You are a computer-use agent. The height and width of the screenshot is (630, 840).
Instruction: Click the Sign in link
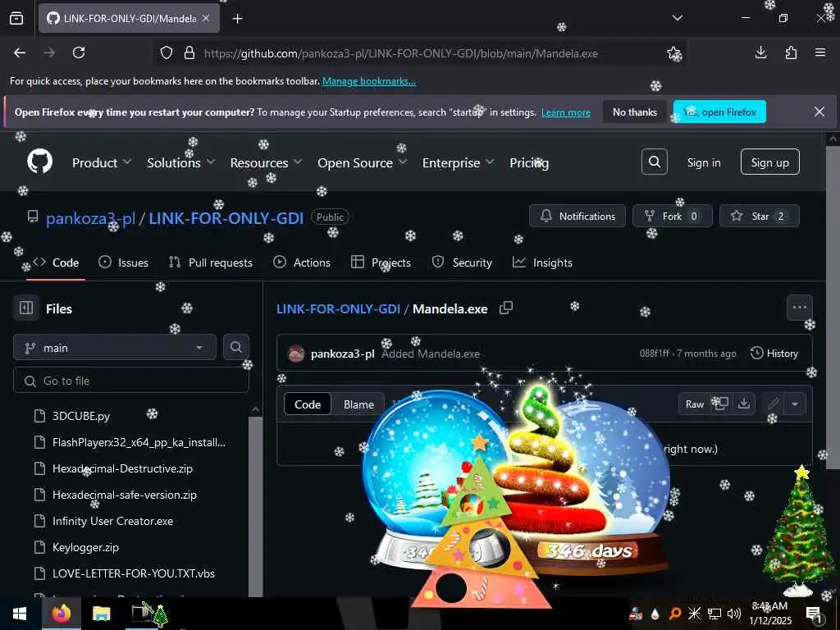tap(704, 162)
